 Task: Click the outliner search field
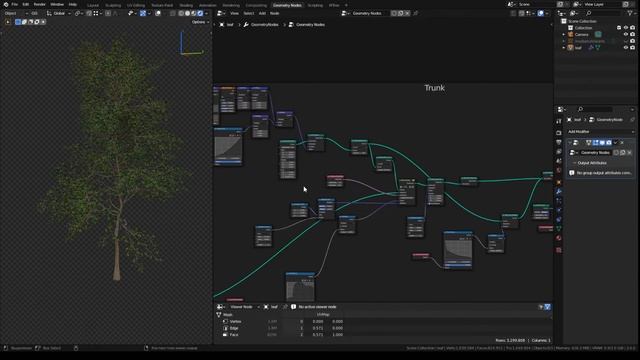click(602, 13)
